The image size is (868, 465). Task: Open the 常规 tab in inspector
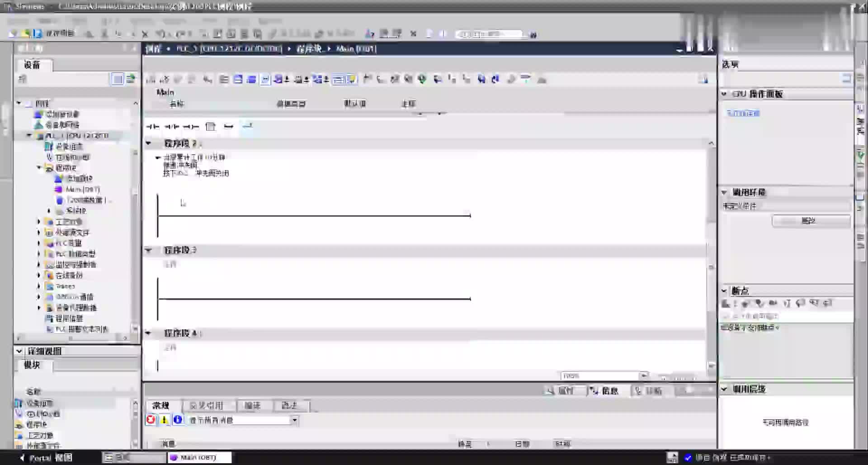point(161,406)
